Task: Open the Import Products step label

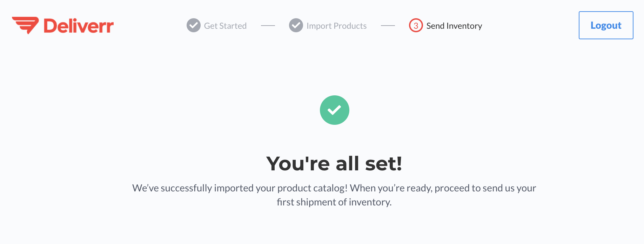Action: tap(336, 26)
